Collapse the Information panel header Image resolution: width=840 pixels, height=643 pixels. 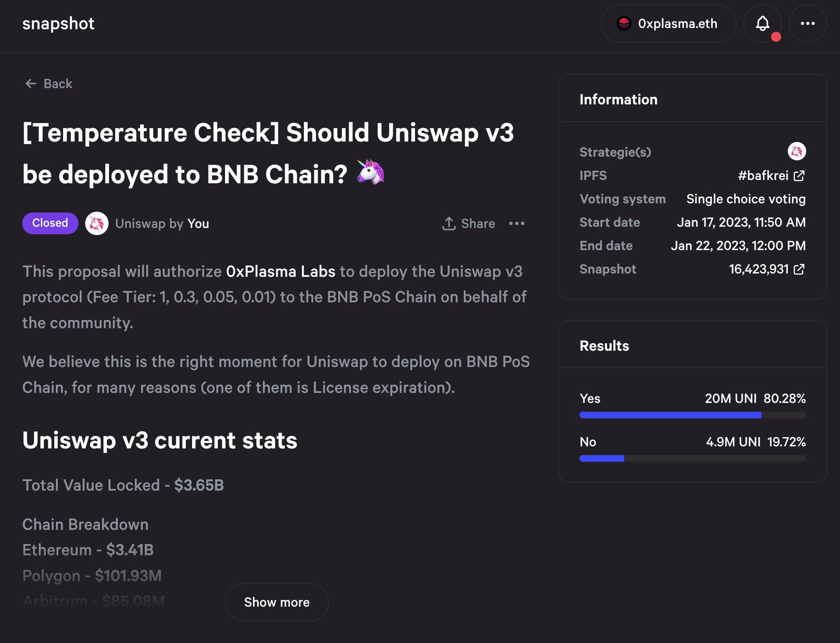pos(618,99)
